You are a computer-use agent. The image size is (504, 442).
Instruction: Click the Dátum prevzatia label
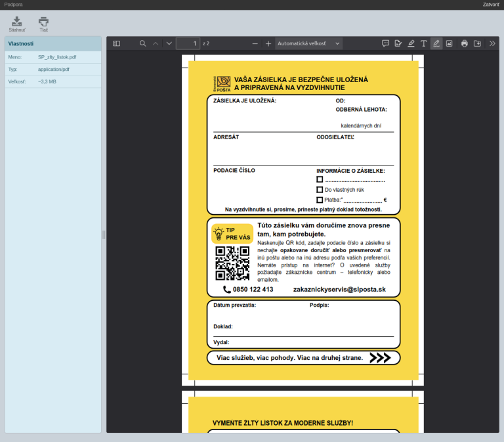tap(235, 305)
